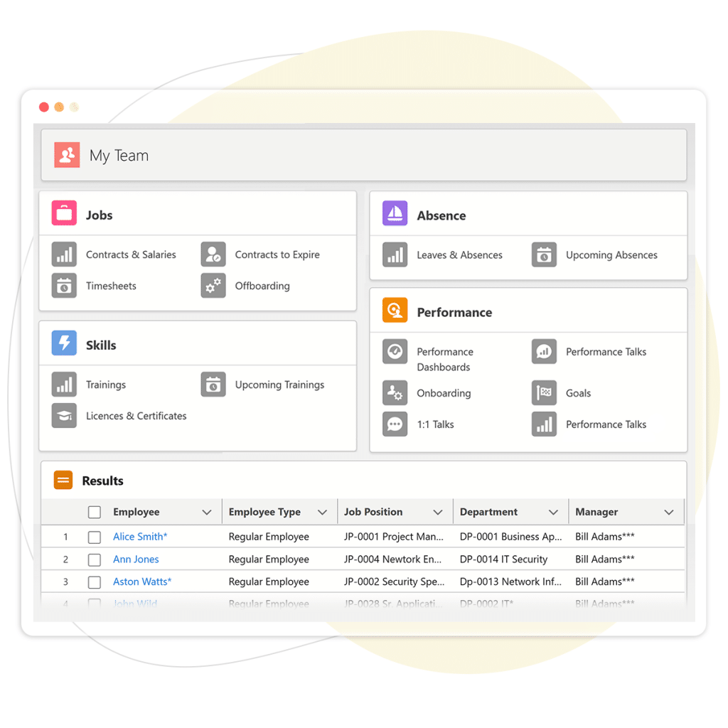Open the Manager column dropdown arrow
Image resolution: width=728 pixels, height=728 pixels.
pyautogui.click(x=668, y=511)
